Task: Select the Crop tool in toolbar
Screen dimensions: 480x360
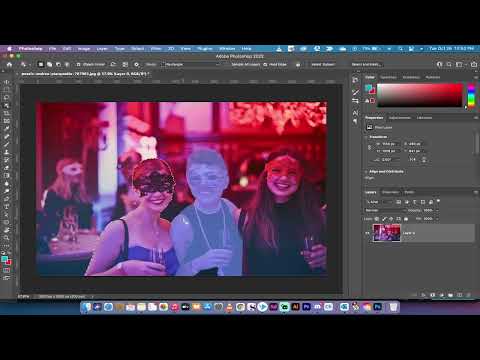Action: pos(6,113)
